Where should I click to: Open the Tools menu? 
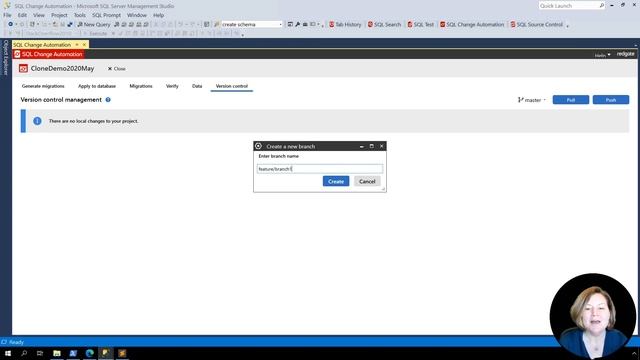(80, 15)
